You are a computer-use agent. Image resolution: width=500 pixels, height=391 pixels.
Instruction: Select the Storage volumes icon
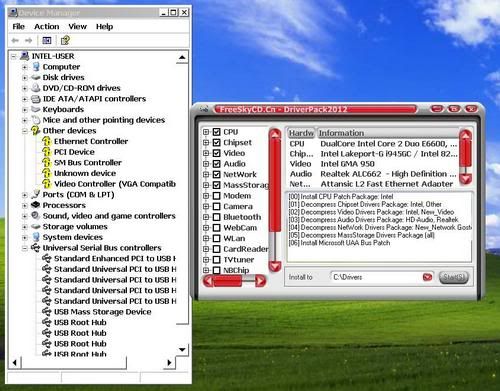coord(36,226)
